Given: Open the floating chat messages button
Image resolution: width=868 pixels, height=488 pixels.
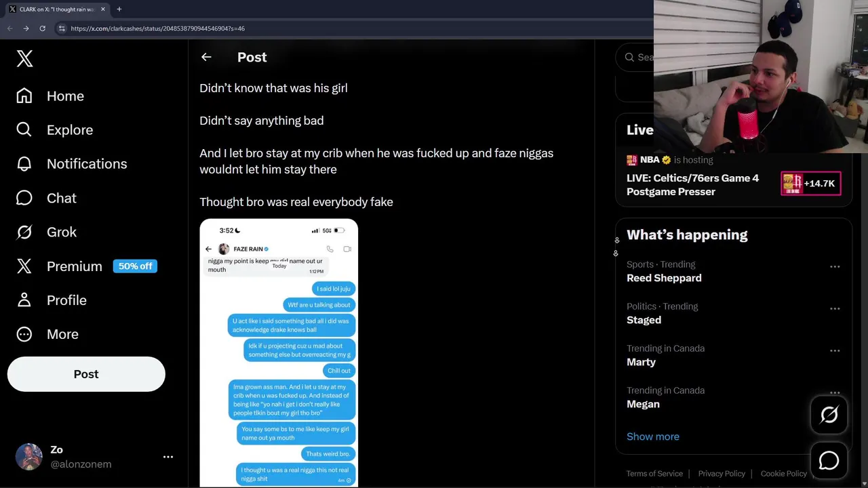Looking at the screenshot, I should [x=829, y=461].
